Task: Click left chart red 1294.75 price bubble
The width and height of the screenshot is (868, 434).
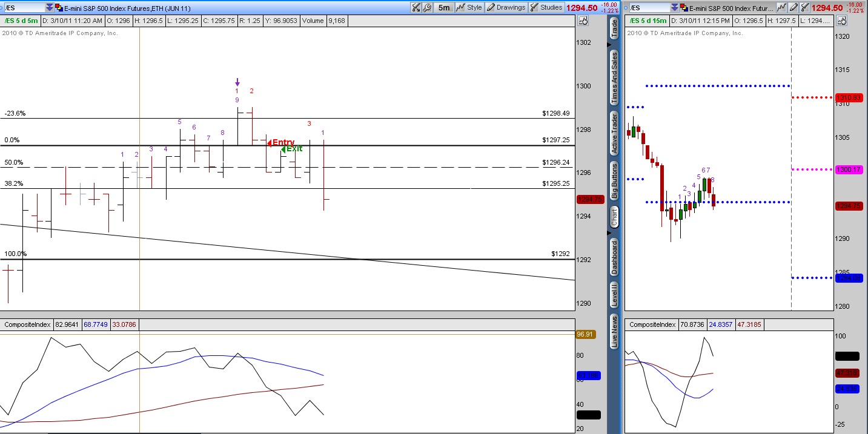Action: 590,199
